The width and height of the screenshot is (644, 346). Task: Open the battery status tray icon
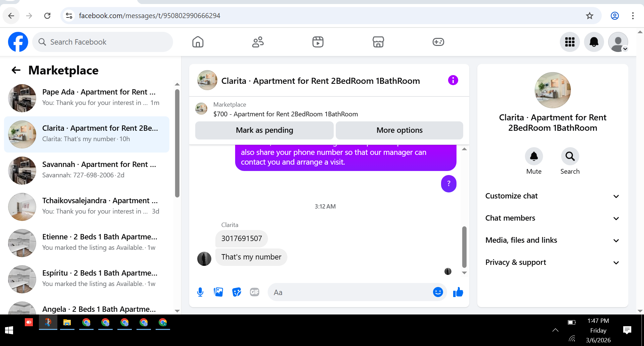coord(572,322)
